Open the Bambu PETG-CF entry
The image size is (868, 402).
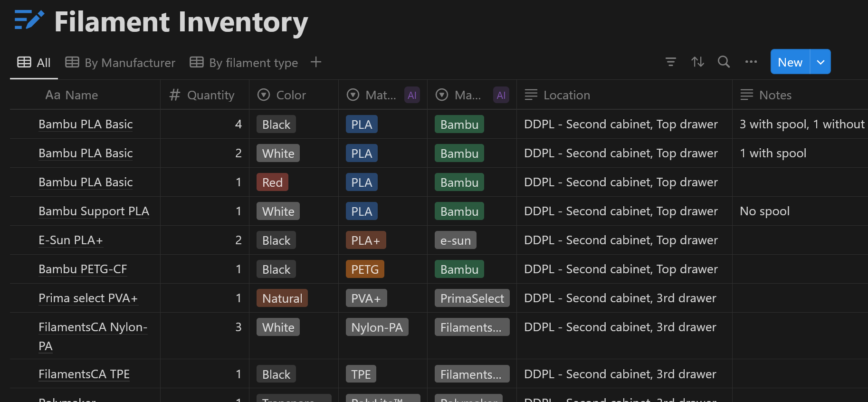pyautogui.click(x=83, y=269)
